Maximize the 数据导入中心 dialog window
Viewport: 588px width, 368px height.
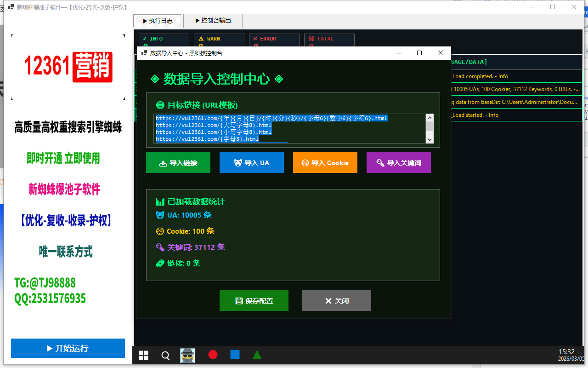[419, 53]
